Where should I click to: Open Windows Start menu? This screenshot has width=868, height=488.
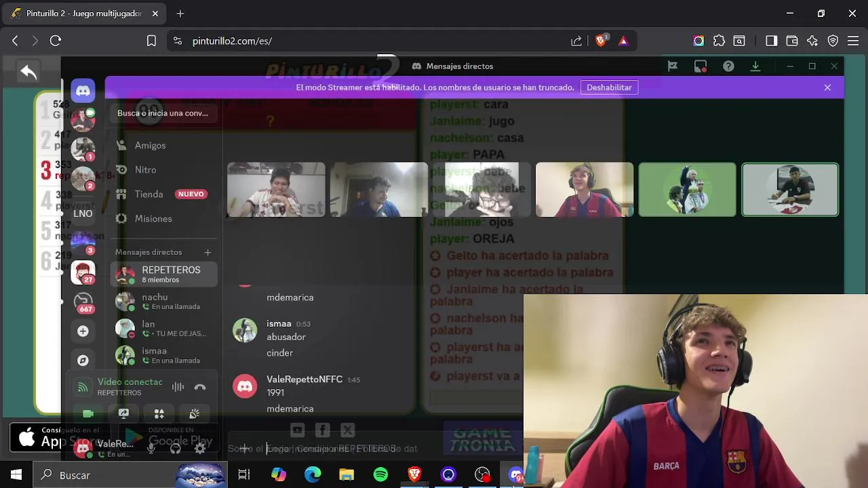(16, 475)
